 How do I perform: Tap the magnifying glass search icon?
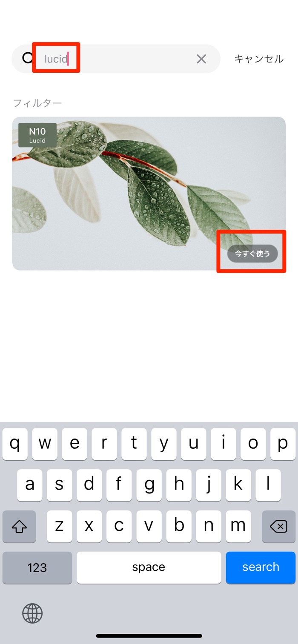(x=27, y=58)
